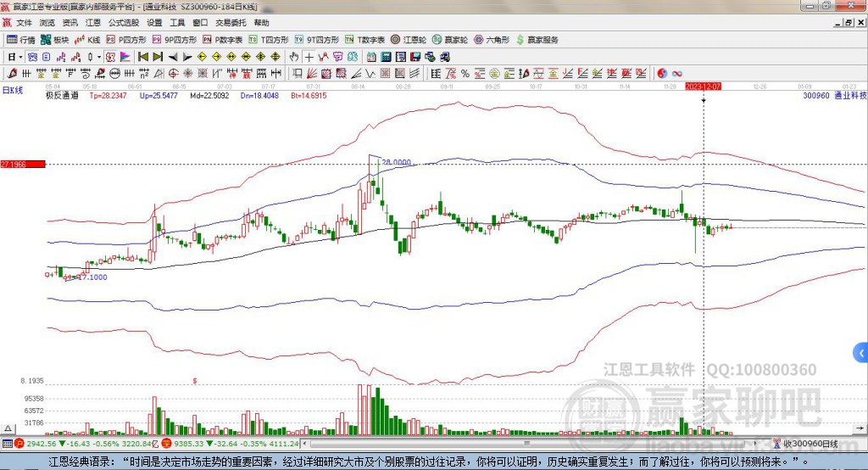Image resolution: width=868 pixels, height=470 pixels.
Task: Click the first yellow diamond arrow icon
Action: pos(202,57)
